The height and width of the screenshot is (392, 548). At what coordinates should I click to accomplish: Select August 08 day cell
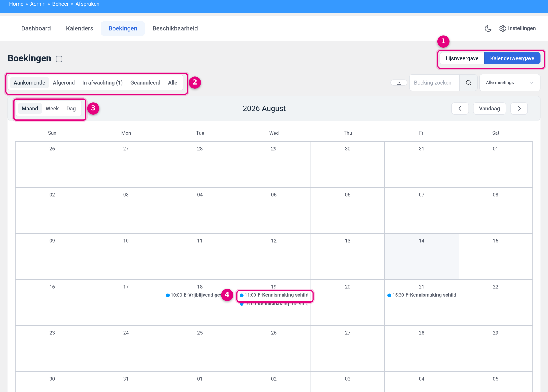pos(495,210)
